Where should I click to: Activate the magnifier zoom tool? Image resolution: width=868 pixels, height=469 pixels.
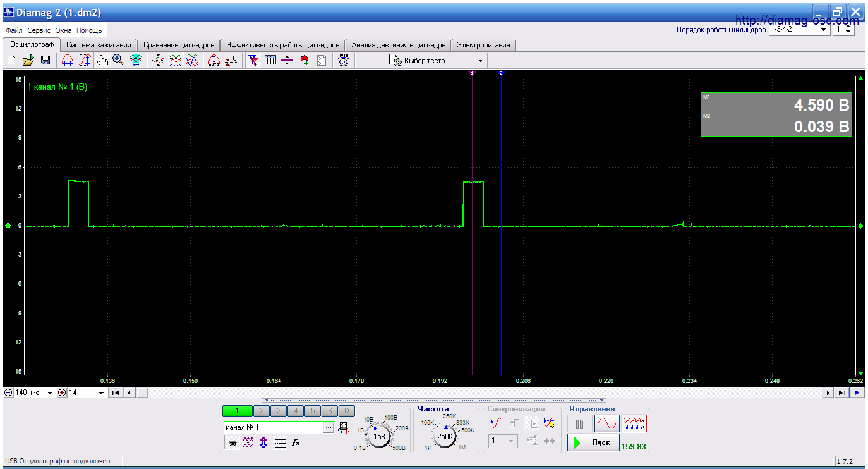click(x=118, y=61)
